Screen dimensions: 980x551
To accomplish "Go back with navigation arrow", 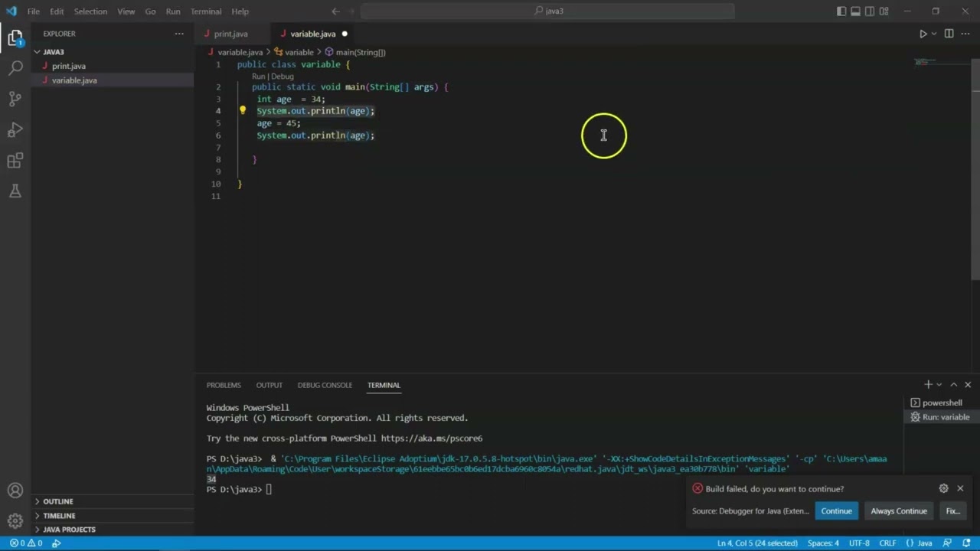I will click(335, 11).
